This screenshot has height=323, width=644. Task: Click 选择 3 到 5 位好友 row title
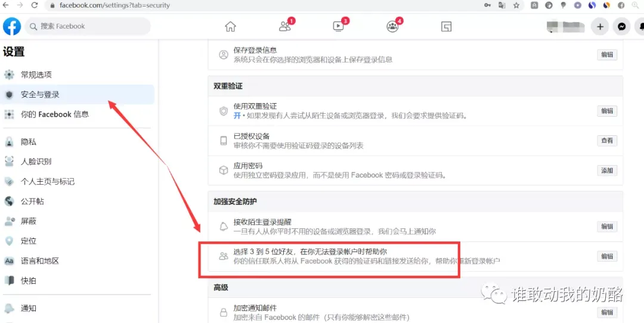(x=310, y=251)
